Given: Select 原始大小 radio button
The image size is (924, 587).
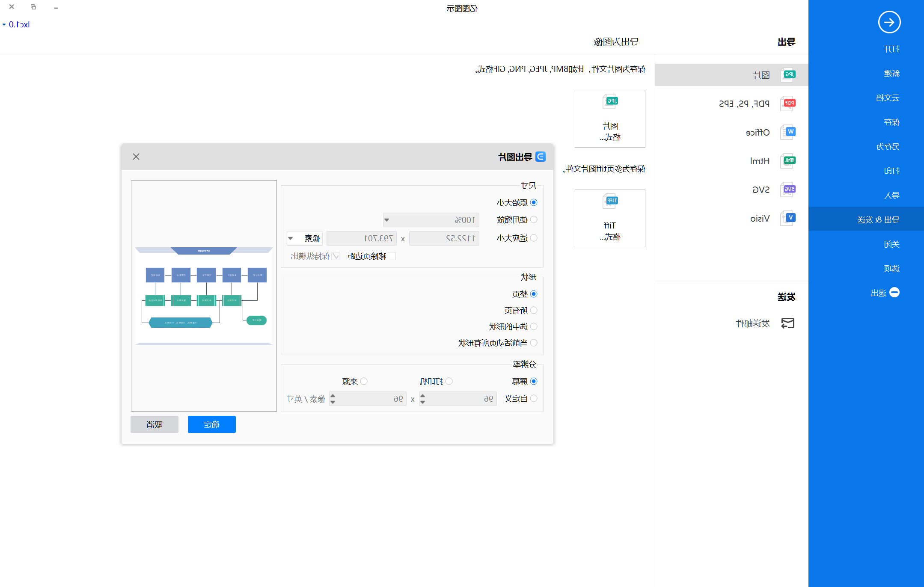Looking at the screenshot, I should click(533, 202).
